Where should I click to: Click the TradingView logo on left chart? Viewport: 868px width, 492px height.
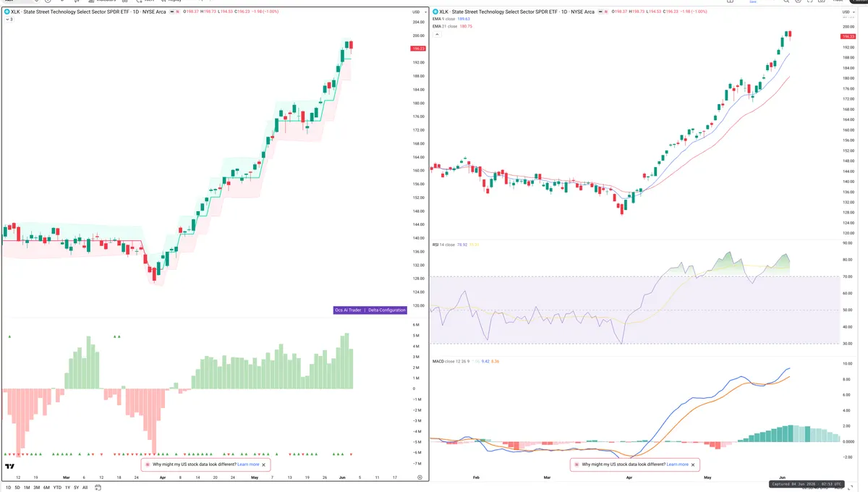click(x=10, y=467)
